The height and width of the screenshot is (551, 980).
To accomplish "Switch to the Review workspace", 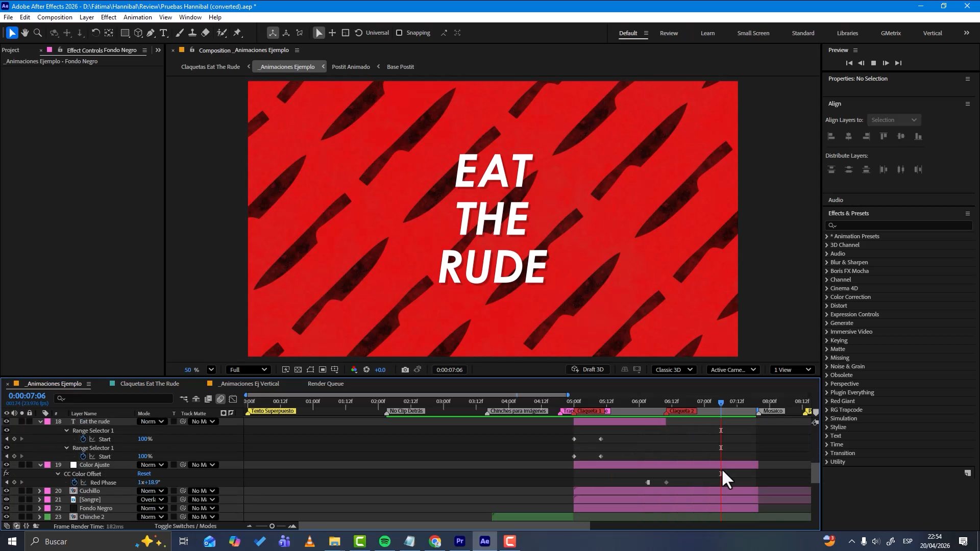I will coord(669,33).
